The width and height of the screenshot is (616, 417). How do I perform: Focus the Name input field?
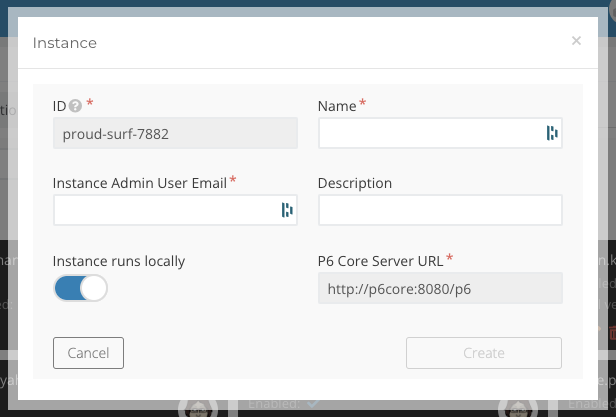click(440, 133)
